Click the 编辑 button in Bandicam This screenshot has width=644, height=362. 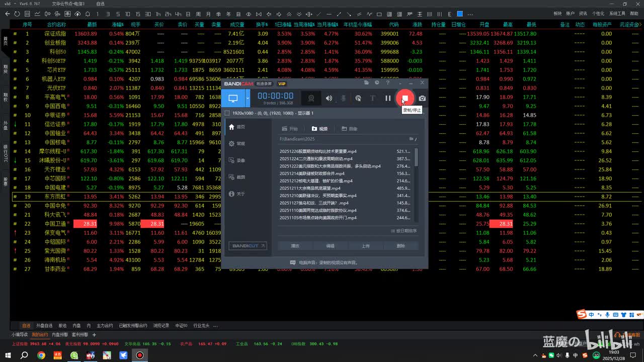coord(331,246)
